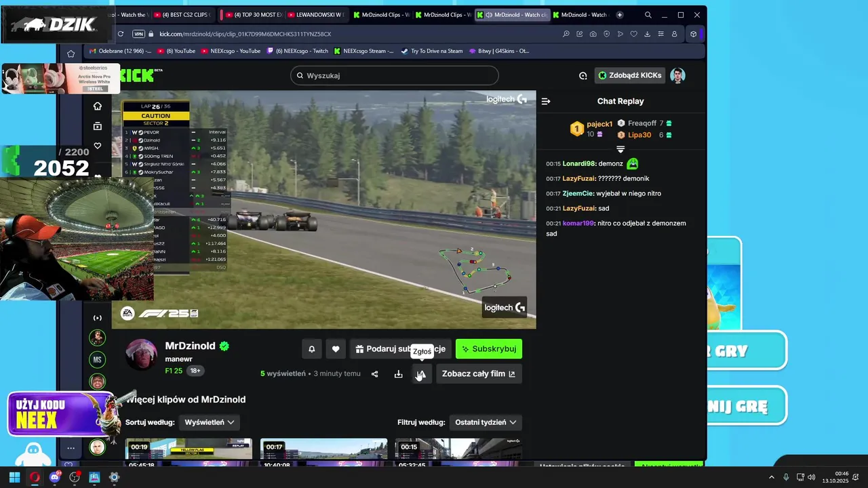Open the Kick sidebar following heart icon

pos(98,146)
